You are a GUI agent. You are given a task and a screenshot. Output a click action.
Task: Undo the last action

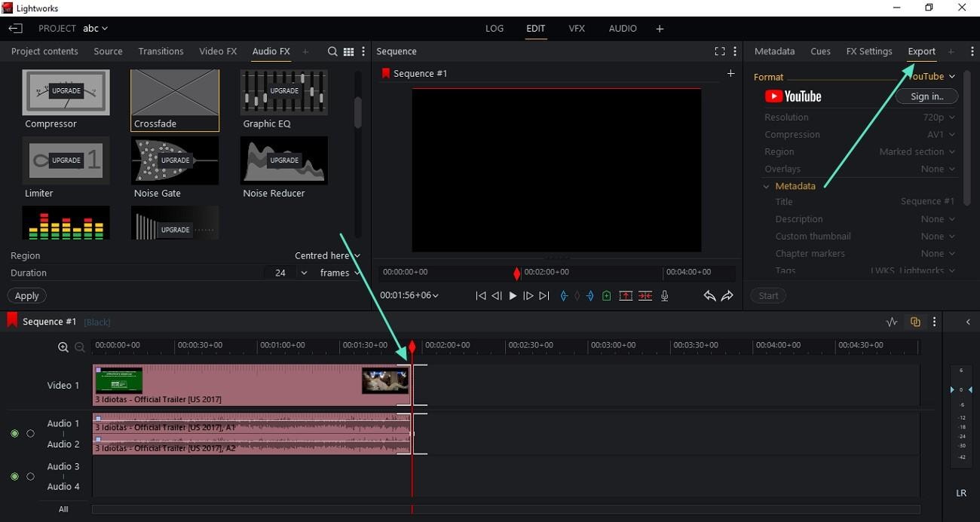tap(709, 296)
